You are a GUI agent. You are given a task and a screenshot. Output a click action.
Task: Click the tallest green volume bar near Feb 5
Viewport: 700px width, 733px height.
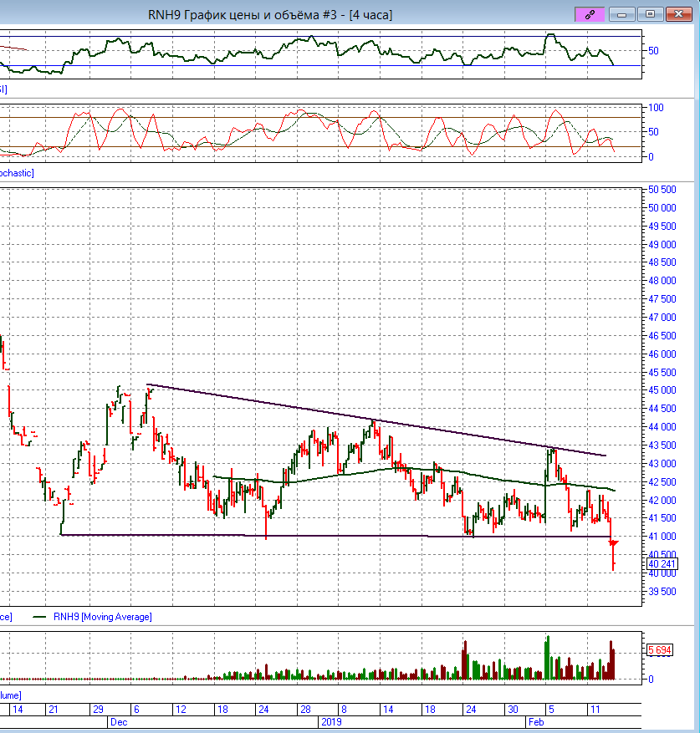(548, 657)
